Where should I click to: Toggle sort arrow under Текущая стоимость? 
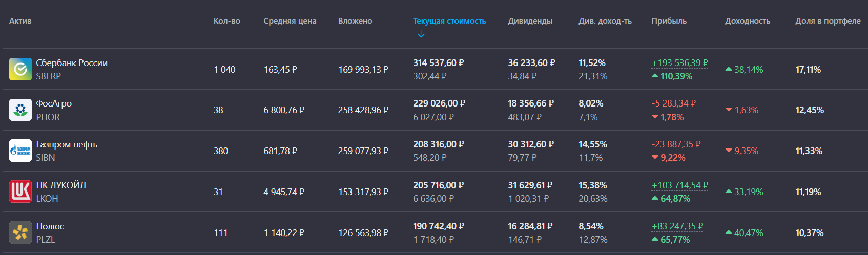[421, 35]
